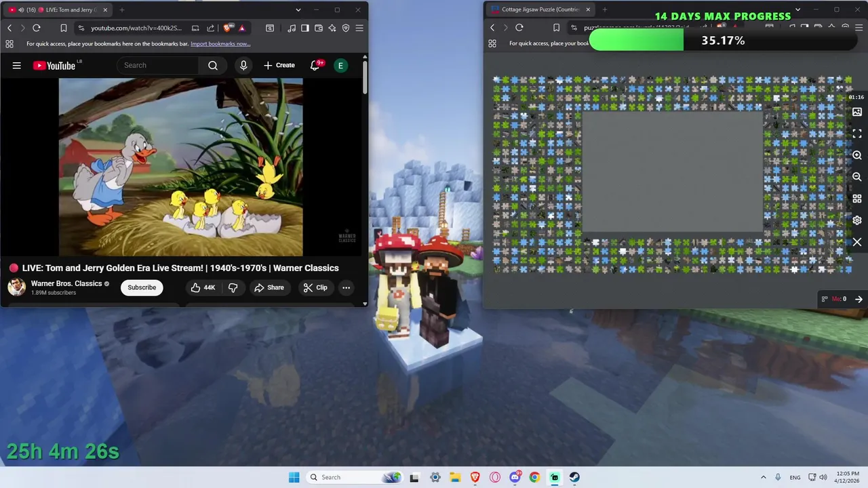Screen dimensions: 868x488
Task: Click the taskbar Search box
Action: click(354, 477)
